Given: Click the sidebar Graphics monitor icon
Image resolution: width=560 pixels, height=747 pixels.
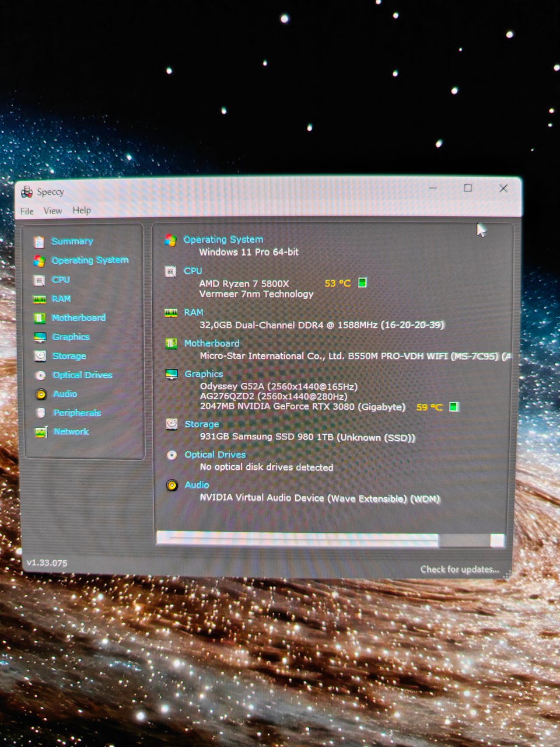Looking at the screenshot, I should tap(40, 337).
